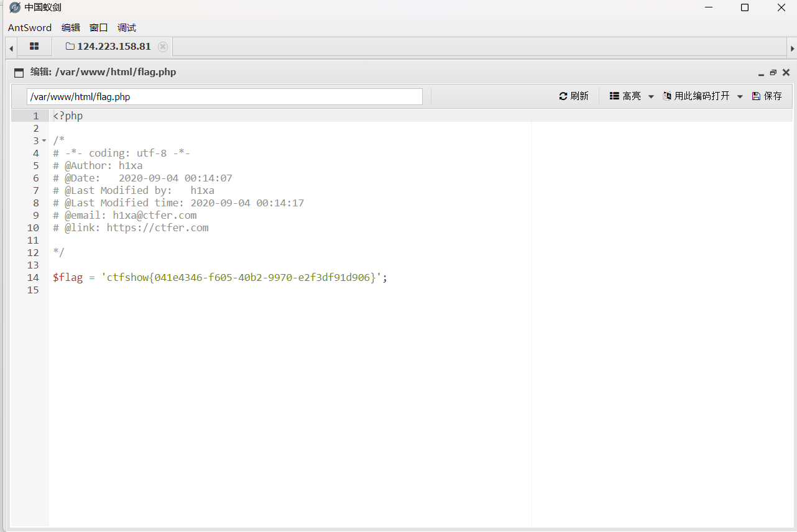This screenshot has height=532, width=797.
Task: Open the 调试 menu
Action: tap(127, 28)
